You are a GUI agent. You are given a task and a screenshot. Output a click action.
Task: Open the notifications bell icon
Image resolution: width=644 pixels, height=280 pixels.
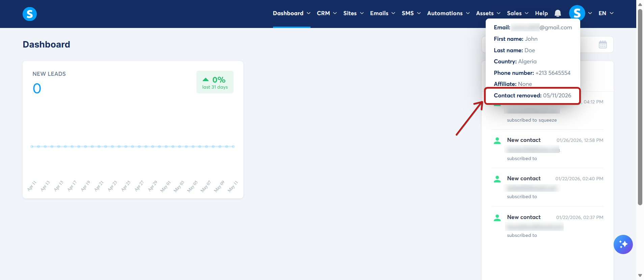pyautogui.click(x=558, y=13)
